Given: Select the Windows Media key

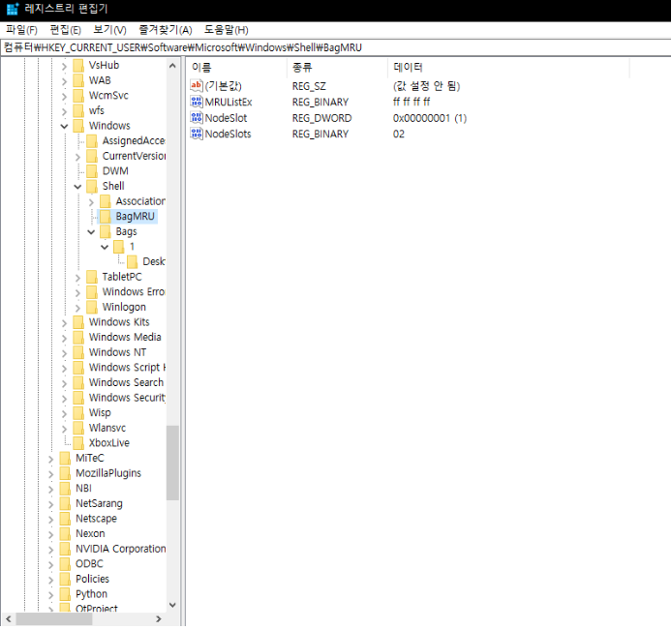Looking at the screenshot, I should click(x=125, y=338).
